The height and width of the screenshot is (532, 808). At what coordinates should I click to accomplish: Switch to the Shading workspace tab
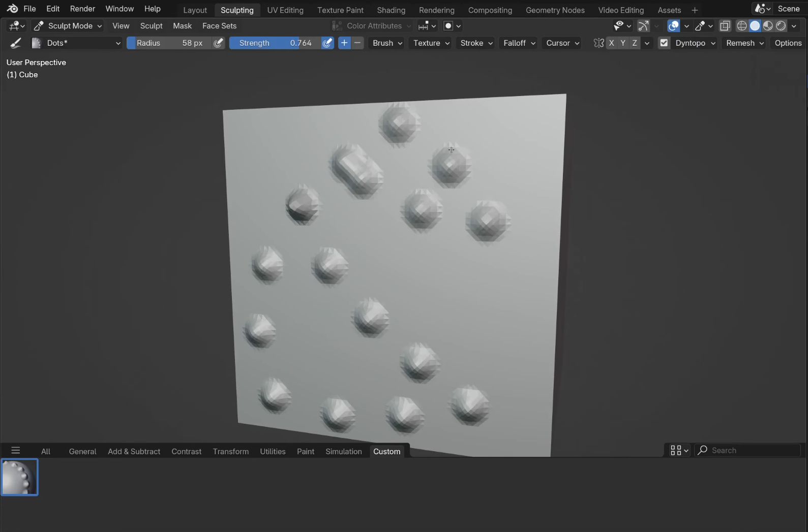pos(391,10)
